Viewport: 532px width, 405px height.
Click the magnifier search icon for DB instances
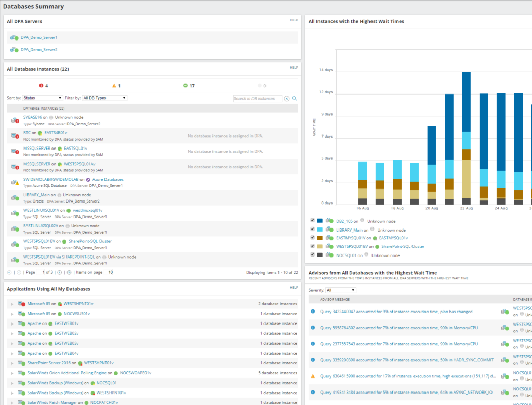(295, 98)
